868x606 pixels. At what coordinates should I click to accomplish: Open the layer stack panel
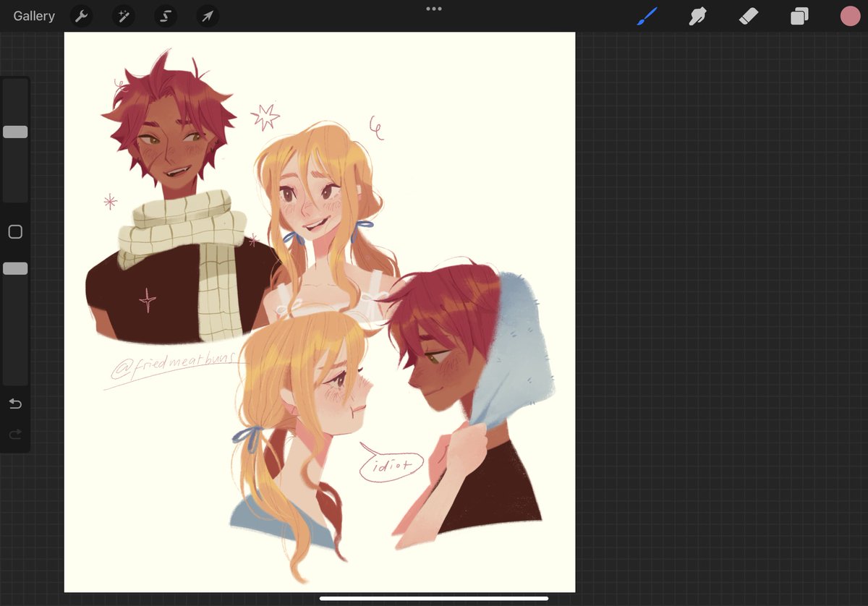pos(799,15)
